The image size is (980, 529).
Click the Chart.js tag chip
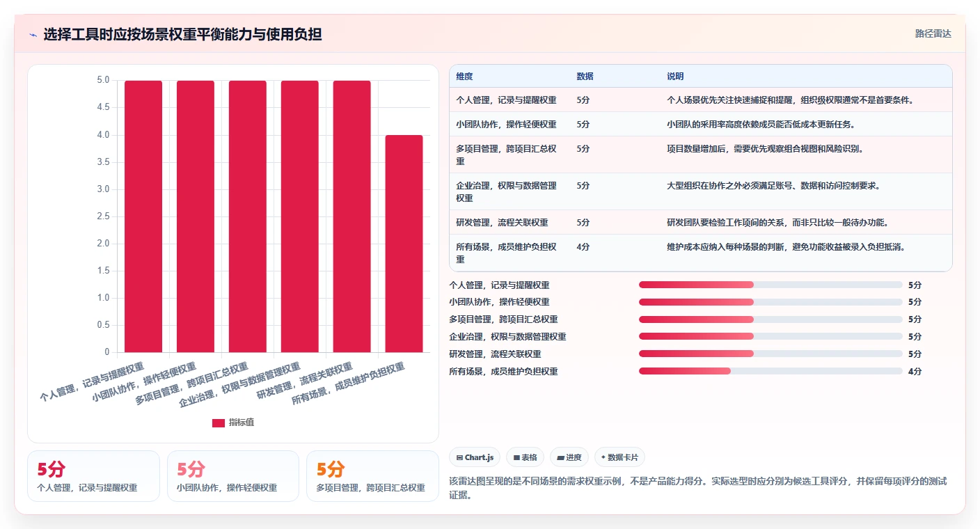pos(475,457)
